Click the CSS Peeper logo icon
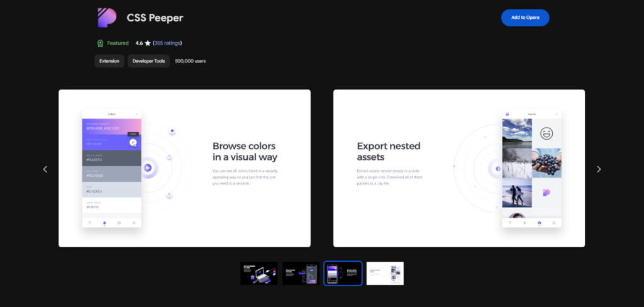Screen dimensions: 644x307 (107, 18)
